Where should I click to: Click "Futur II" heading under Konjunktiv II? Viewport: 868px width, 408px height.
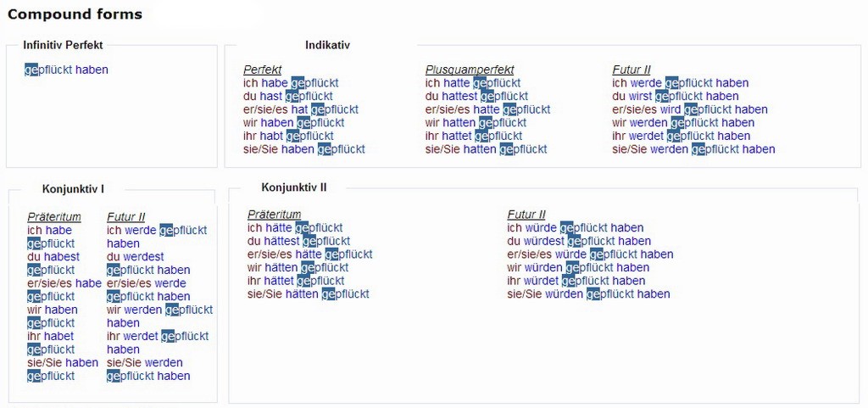pyautogui.click(x=526, y=215)
